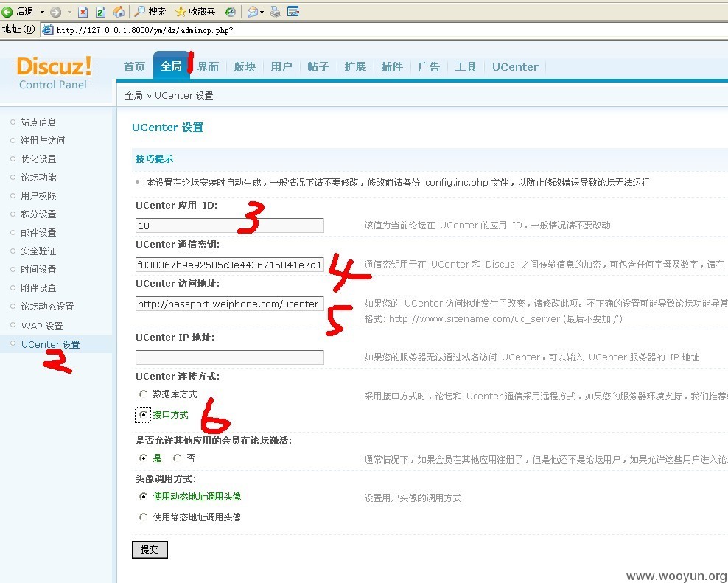Open the 帖子 tab
Viewport: 728px width, 583px height.
[318, 67]
